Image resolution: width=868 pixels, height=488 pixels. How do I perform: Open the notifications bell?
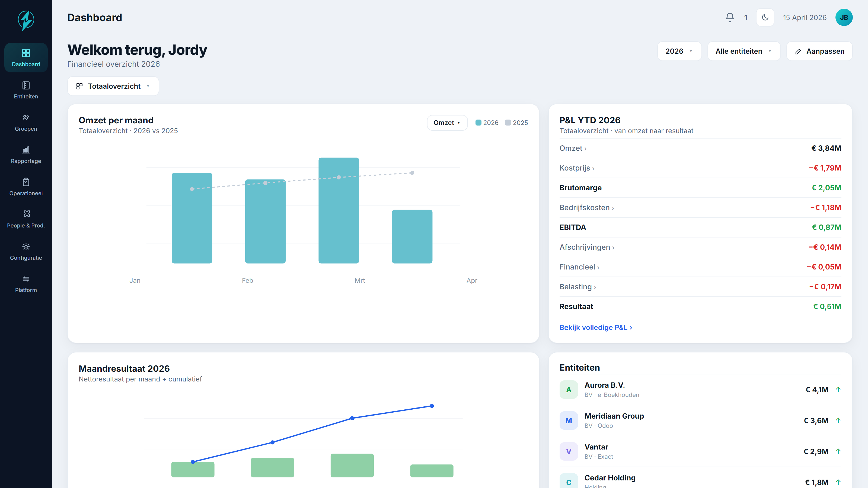pos(729,18)
